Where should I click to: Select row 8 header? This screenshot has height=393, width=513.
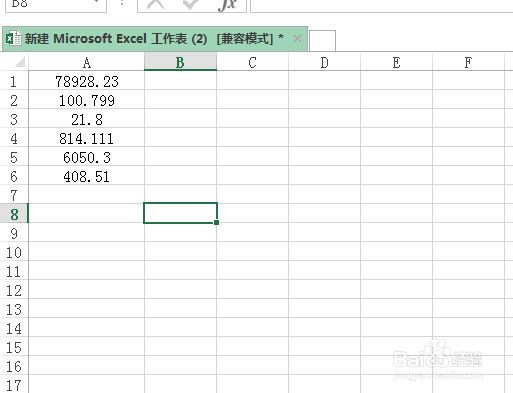(x=14, y=214)
